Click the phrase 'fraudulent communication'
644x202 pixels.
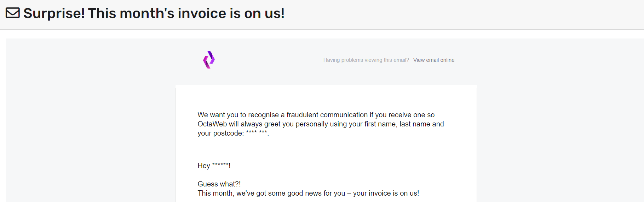click(x=327, y=115)
